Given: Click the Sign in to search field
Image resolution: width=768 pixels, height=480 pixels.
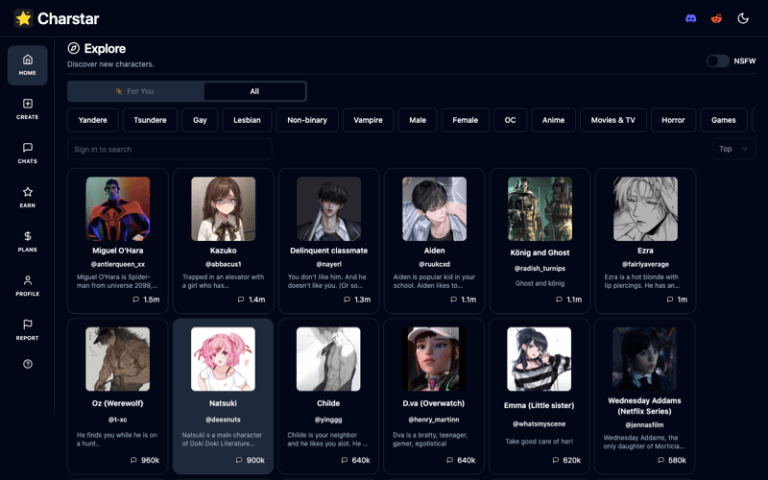Looking at the screenshot, I should pyautogui.click(x=169, y=149).
